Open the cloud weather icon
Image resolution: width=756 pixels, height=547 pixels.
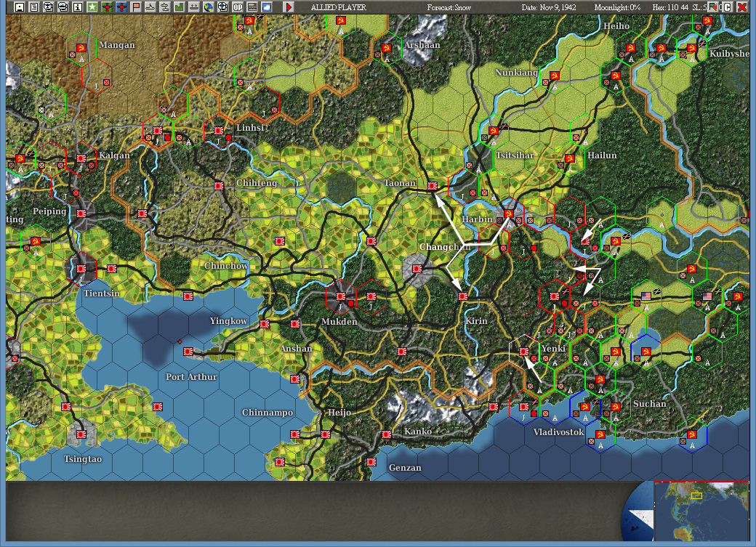(267, 7)
